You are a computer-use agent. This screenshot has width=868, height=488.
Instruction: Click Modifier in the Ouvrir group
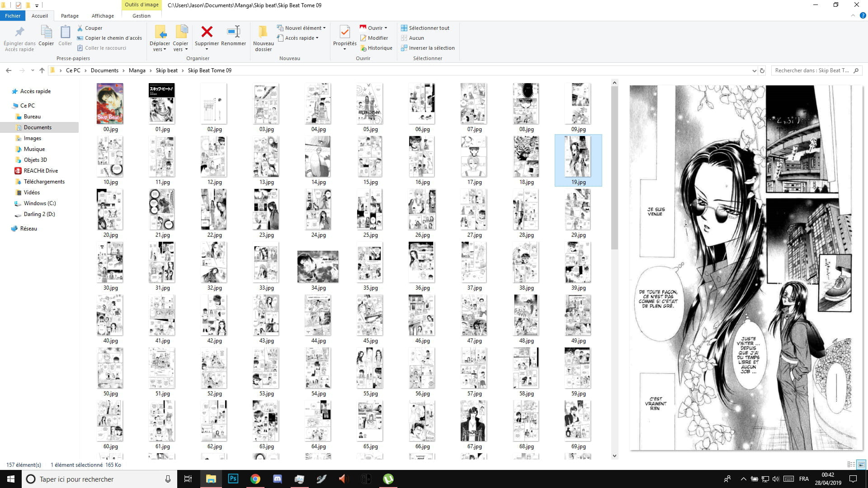tap(374, 38)
